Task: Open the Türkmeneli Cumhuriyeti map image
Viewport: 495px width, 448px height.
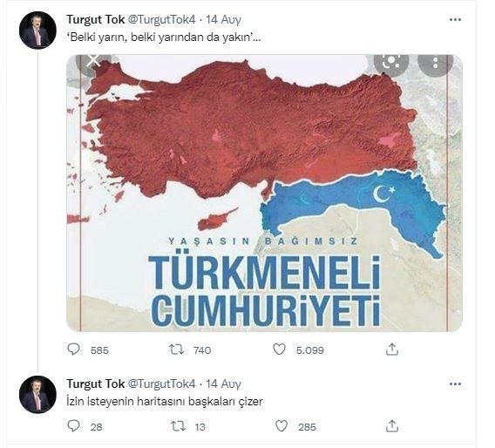Action: 265,193
